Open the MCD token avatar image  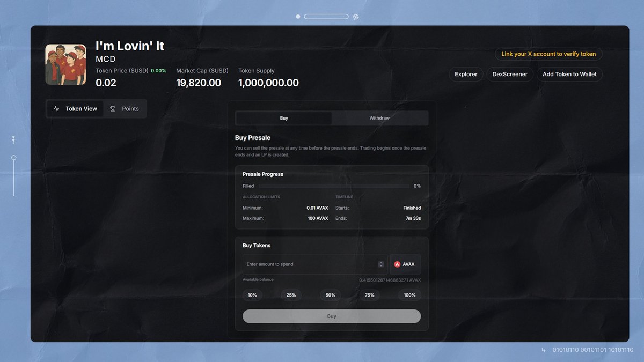coord(65,64)
